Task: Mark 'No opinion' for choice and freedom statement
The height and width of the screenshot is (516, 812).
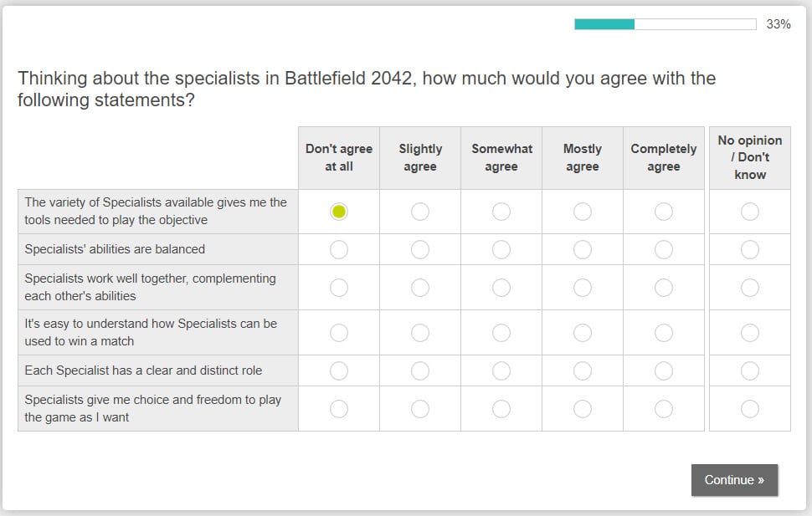Action: coord(750,408)
